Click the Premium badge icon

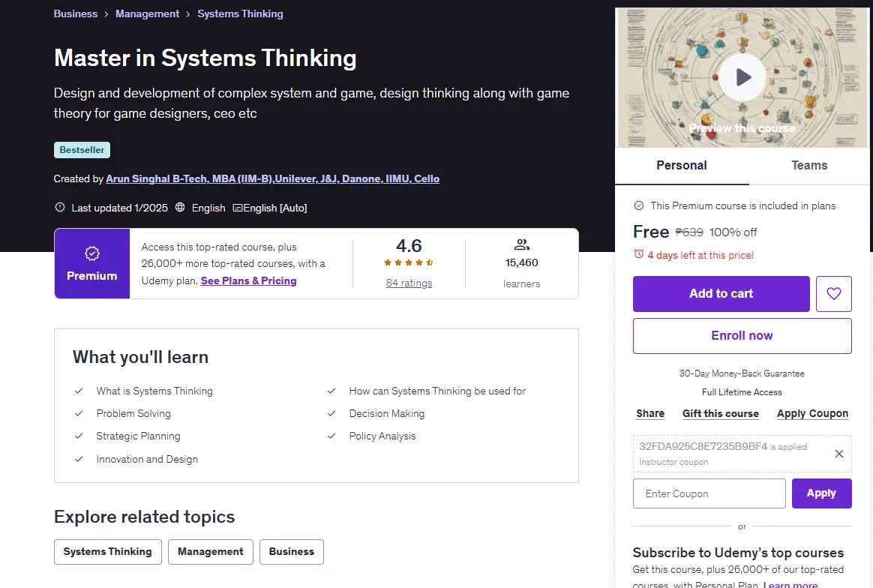coord(91,254)
